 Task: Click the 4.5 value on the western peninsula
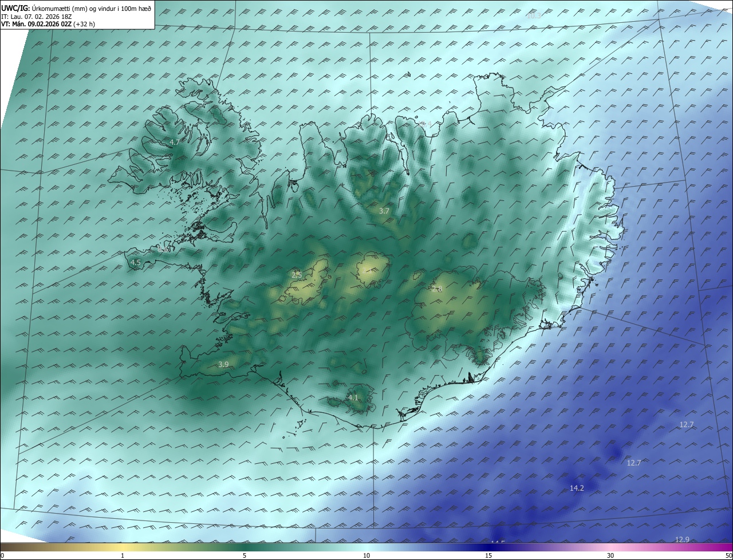click(135, 262)
